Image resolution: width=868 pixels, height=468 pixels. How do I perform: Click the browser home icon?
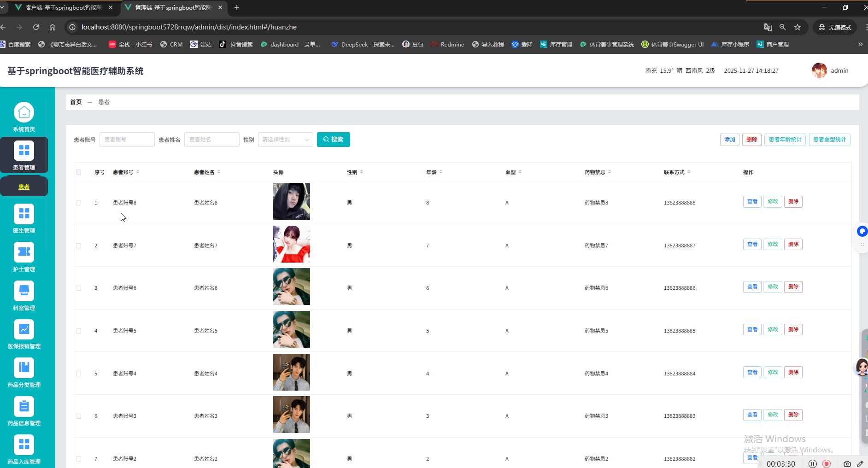point(53,27)
